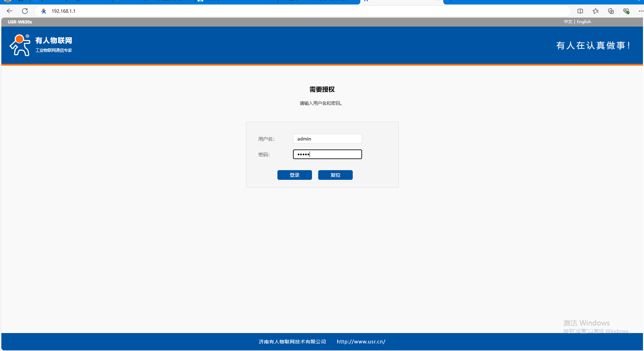Screen dimensions: 644x351
Task: Open the browser essentials heart icon
Action: (x=626, y=11)
